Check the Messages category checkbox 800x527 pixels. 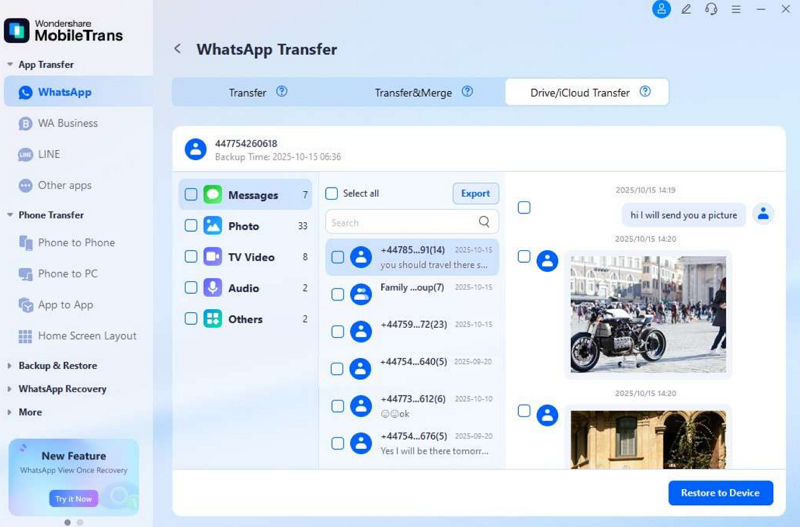pyautogui.click(x=191, y=195)
